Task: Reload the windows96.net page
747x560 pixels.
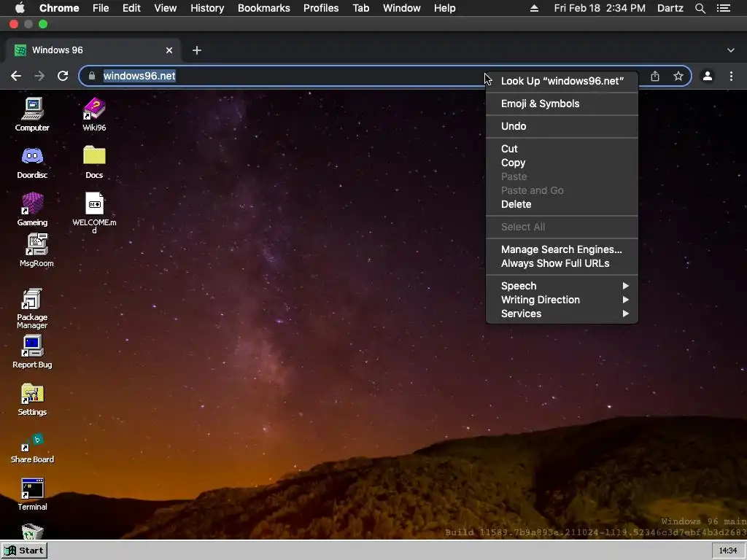Action: point(63,76)
